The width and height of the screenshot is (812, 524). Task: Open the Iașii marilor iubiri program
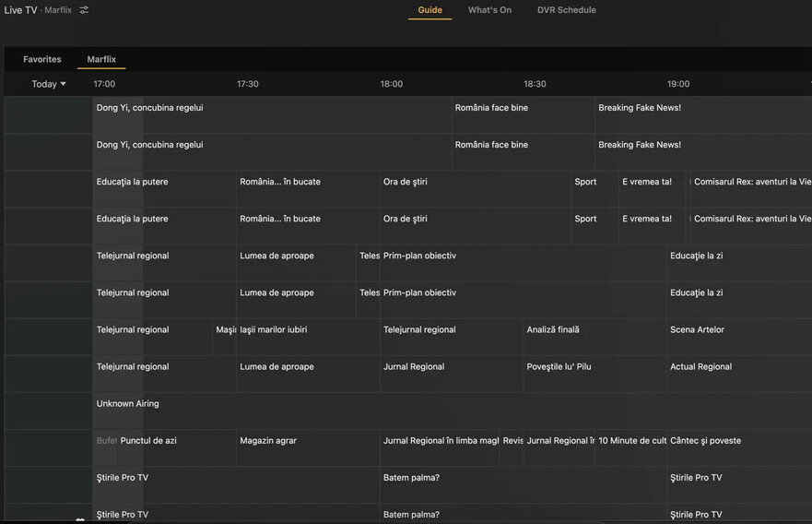[x=308, y=337]
